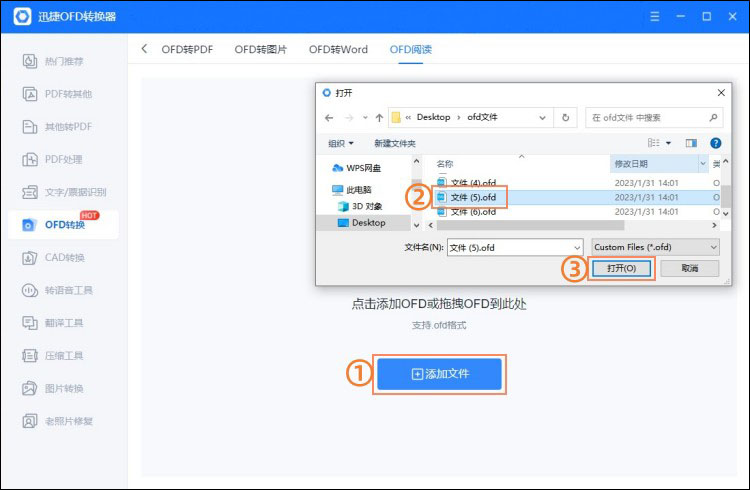Viewport: 750px width, 490px height.
Task: Go up one folder level in dialog
Action: [379, 118]
